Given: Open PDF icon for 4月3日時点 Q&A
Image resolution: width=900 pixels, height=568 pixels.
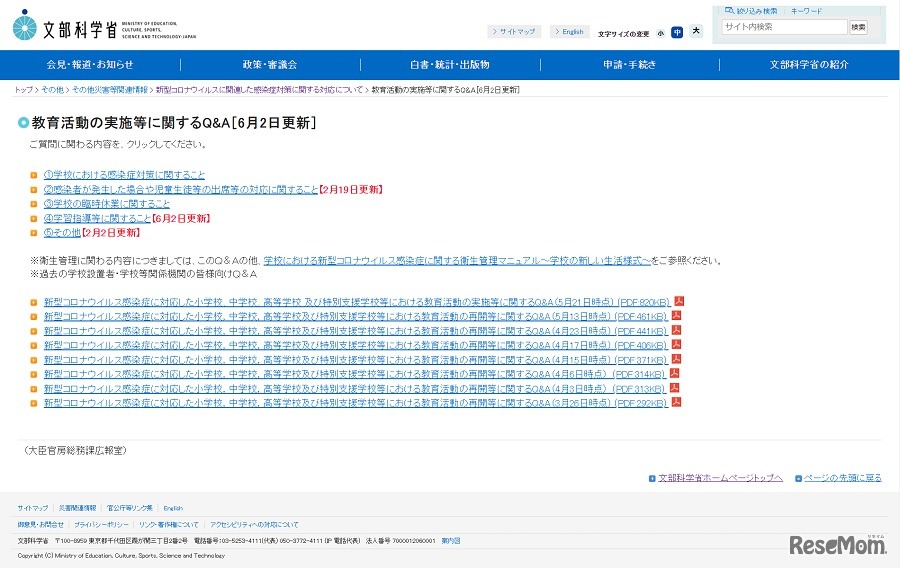Looking at the screenshot, I should [675, 388].
